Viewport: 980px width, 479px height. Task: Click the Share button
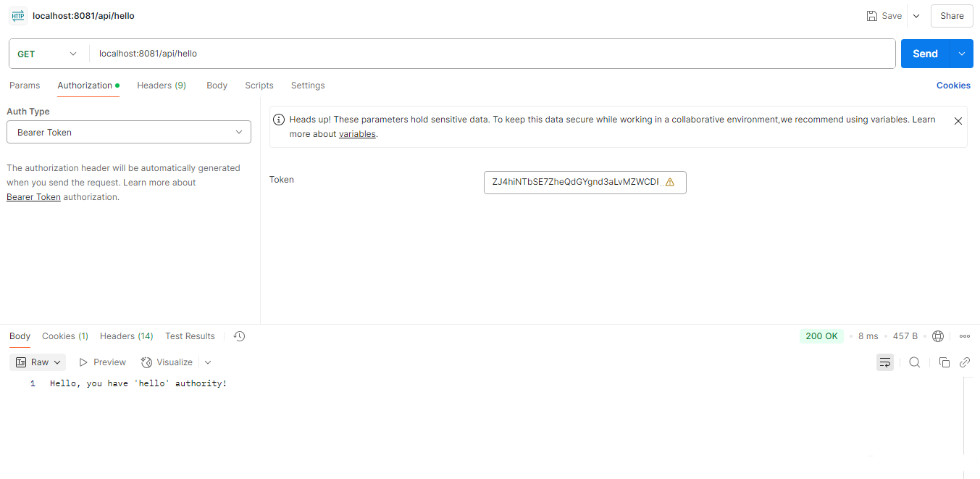coord(952,16)
